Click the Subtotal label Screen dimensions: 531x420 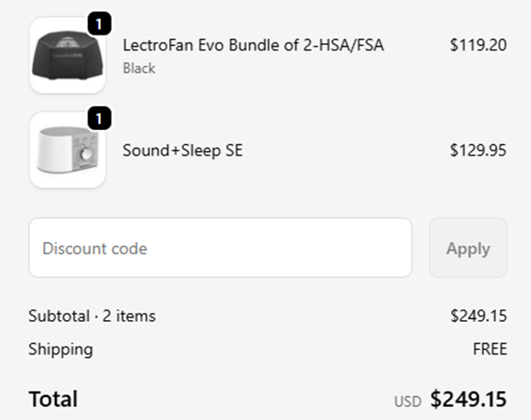pyautogui.click(x=58, y=316)
